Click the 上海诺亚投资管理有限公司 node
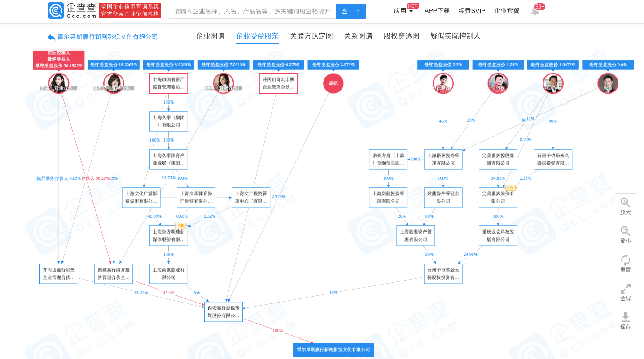Screen dimensions: 644x359 pos(443,160)
